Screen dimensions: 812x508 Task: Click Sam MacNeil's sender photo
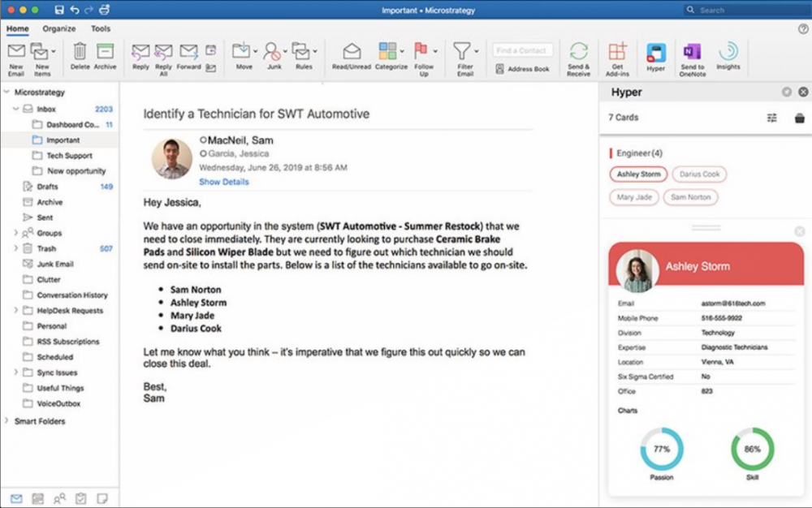(171, 159)
